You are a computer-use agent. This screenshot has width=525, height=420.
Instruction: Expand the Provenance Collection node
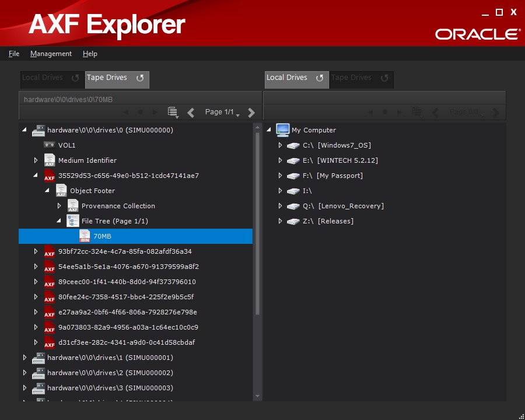point(60,206)
